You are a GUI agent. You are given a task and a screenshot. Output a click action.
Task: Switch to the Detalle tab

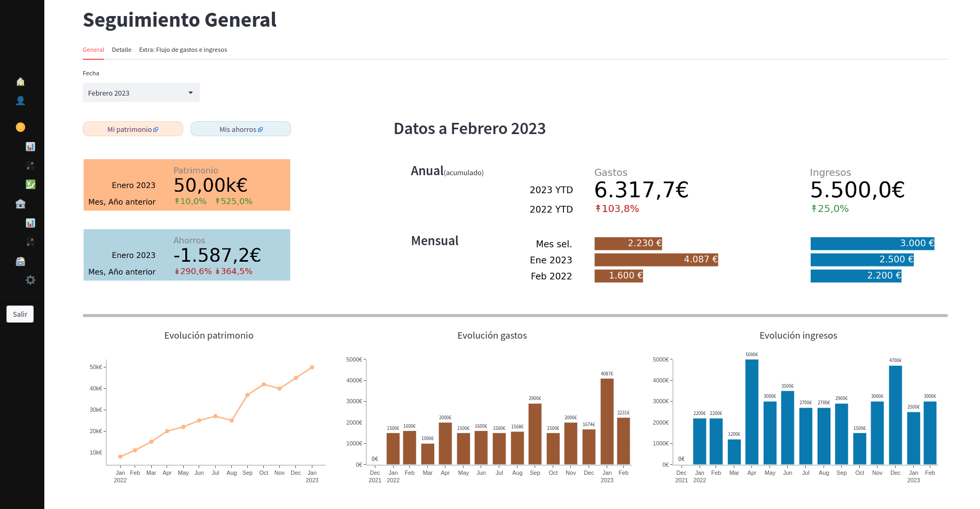(x=121, y=50)
